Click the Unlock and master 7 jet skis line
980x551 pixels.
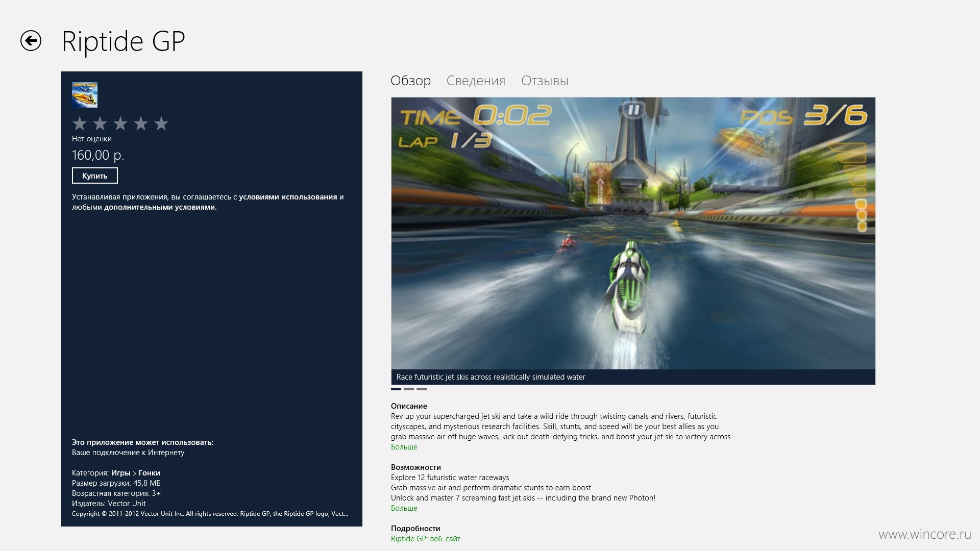tap(523, 498)
